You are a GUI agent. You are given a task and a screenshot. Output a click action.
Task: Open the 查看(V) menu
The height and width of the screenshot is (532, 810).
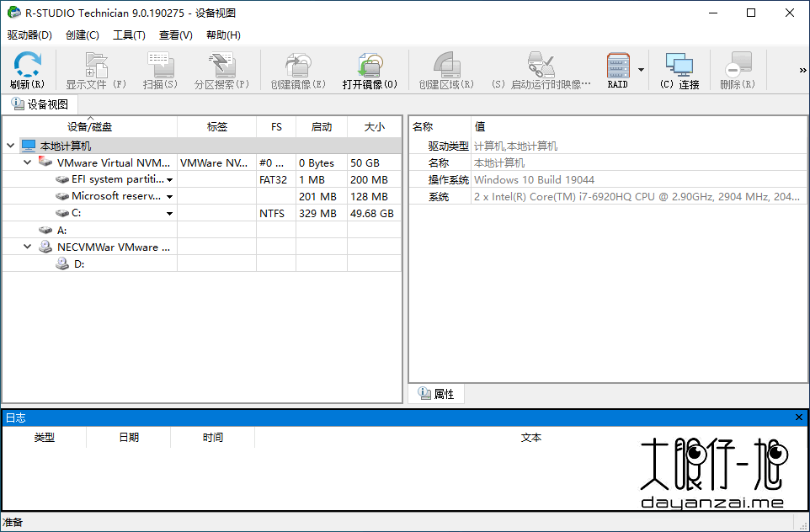[176, 35]
